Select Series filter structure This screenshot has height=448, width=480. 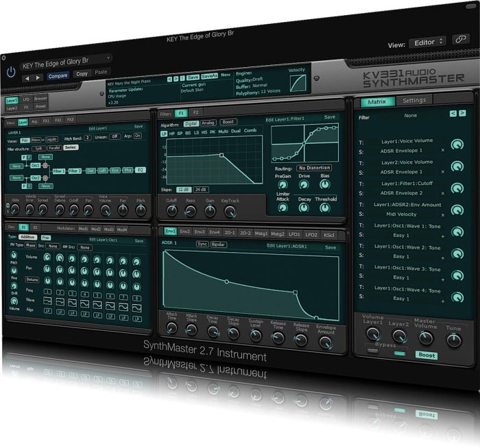click(71, 147)
